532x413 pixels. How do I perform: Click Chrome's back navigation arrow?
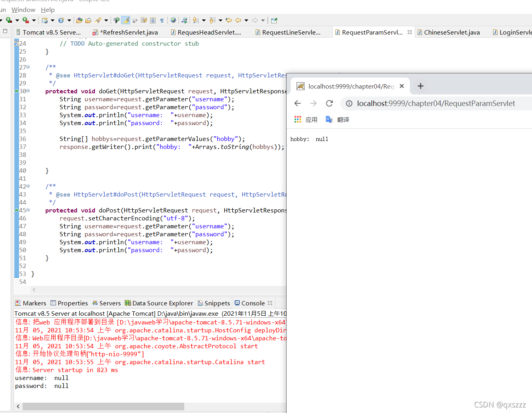(x=297, y=104)
